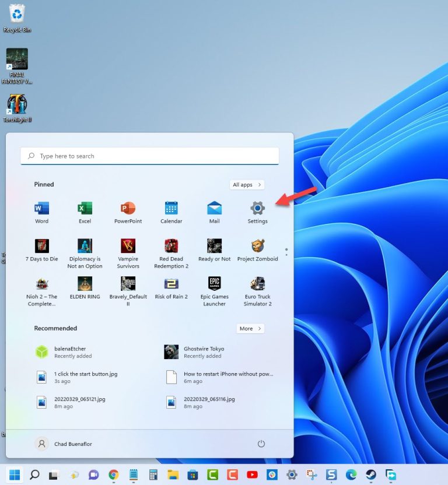Image resolution: width=448 pixels, height=485 pixels.
Task: Open Steam from the taskbar
Action: [371, 475]
